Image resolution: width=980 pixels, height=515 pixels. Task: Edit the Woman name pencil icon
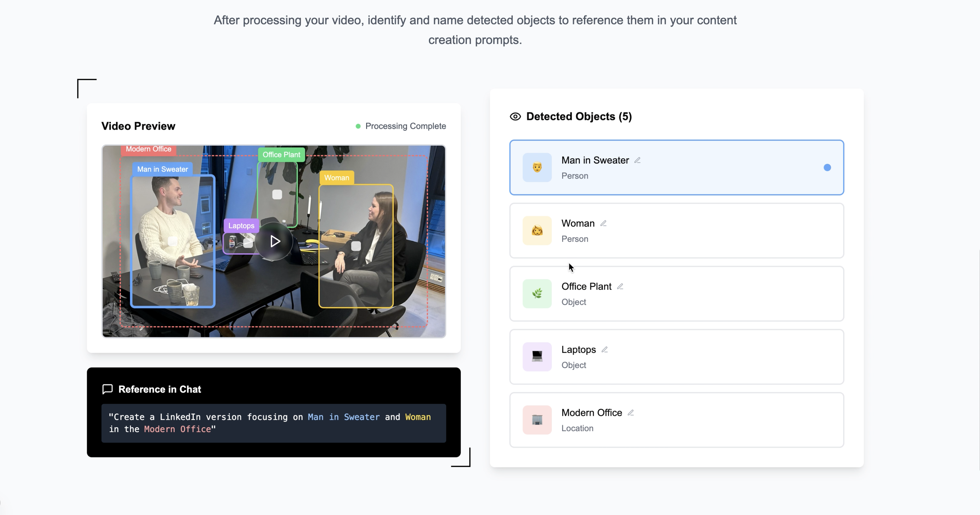point(603,223)
